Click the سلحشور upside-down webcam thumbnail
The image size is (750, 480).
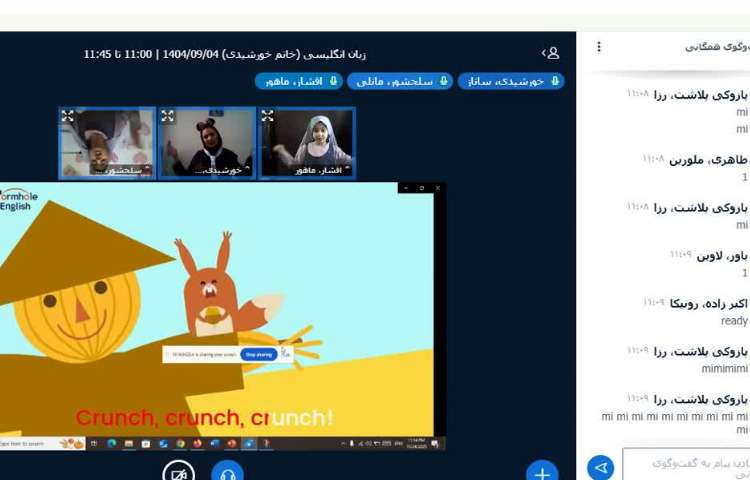107,143
